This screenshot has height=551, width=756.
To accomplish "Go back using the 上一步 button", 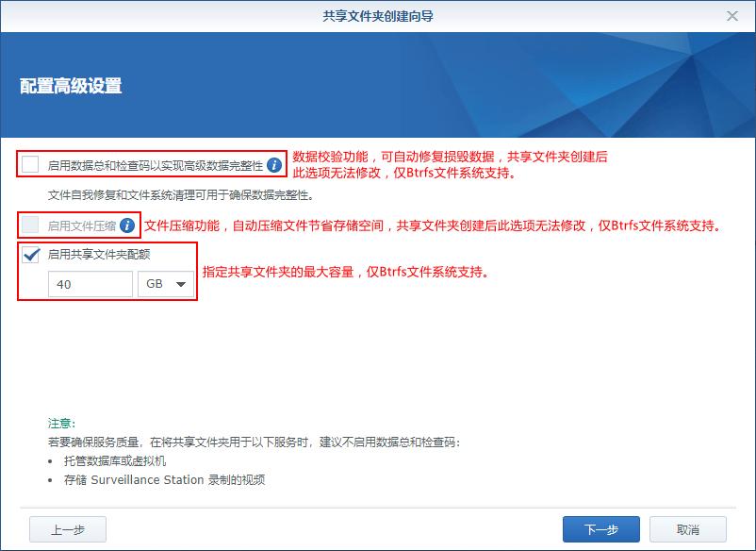I will point(67,529).
